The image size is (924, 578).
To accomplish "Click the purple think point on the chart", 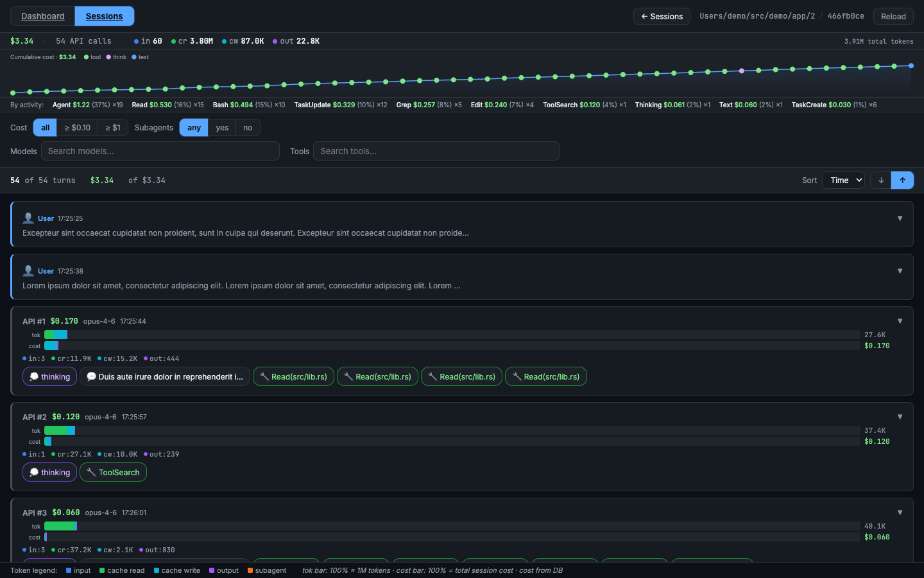I will click(741, 71).
